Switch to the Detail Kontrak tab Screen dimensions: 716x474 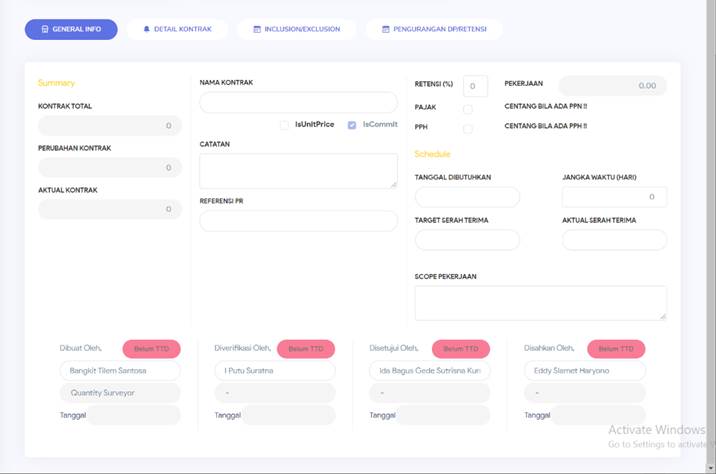177,30
